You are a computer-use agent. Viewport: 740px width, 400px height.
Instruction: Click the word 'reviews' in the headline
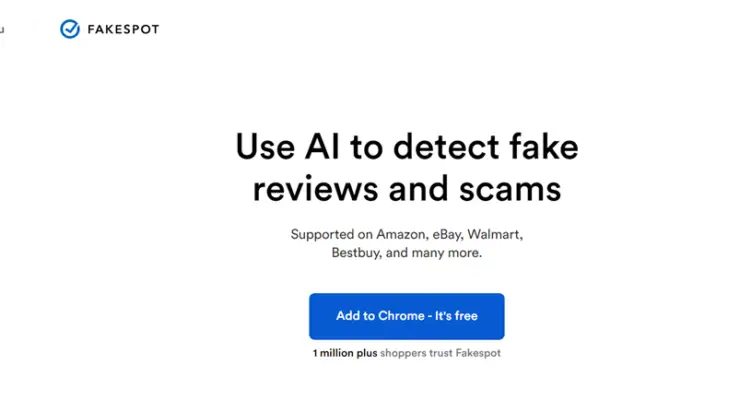point(315,190)
